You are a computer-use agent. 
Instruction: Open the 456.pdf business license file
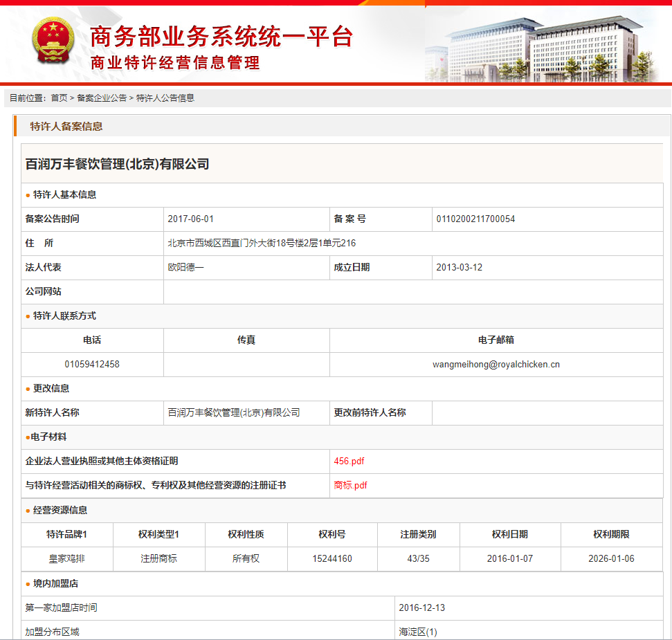[349, 461]
